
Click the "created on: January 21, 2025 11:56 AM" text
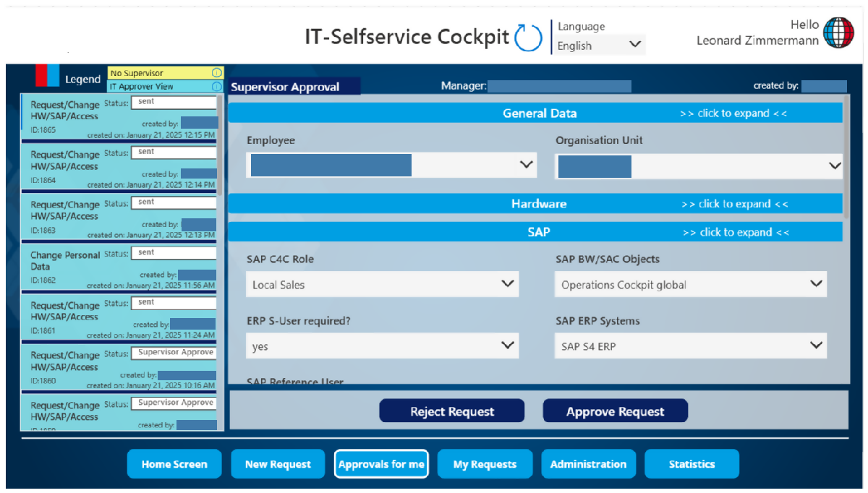coord(151,286)
